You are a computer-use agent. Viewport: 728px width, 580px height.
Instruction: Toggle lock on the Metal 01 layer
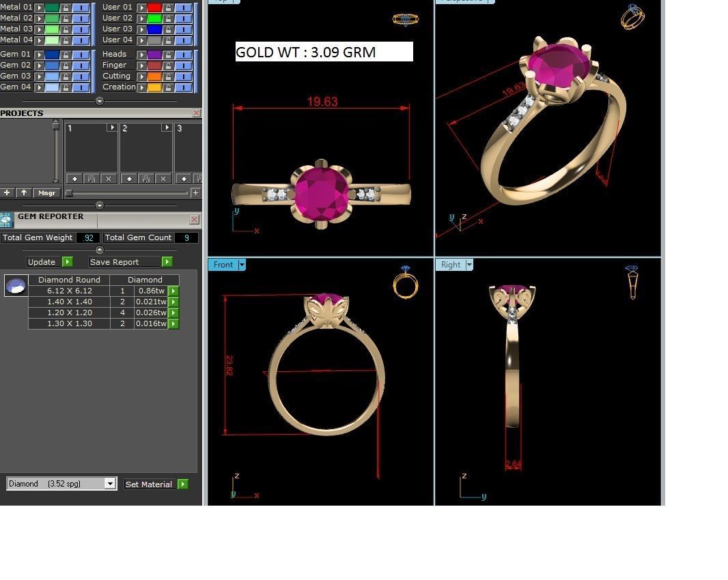(x=66, y=8)
